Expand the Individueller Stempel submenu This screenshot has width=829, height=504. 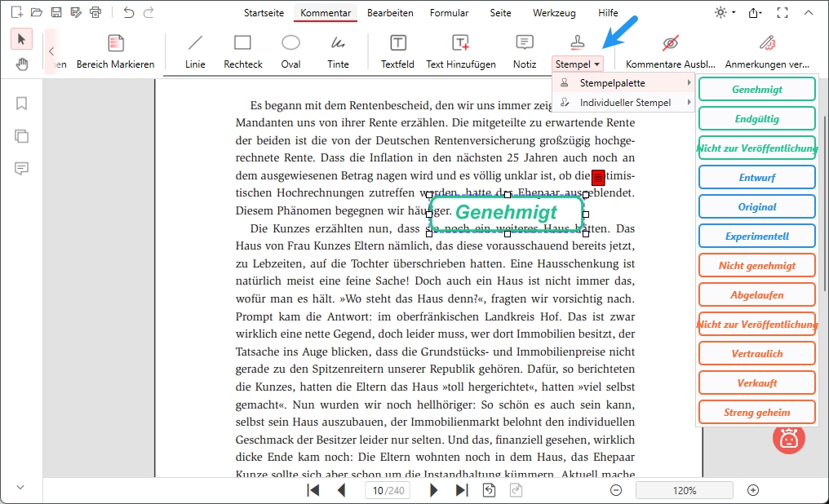623,103
